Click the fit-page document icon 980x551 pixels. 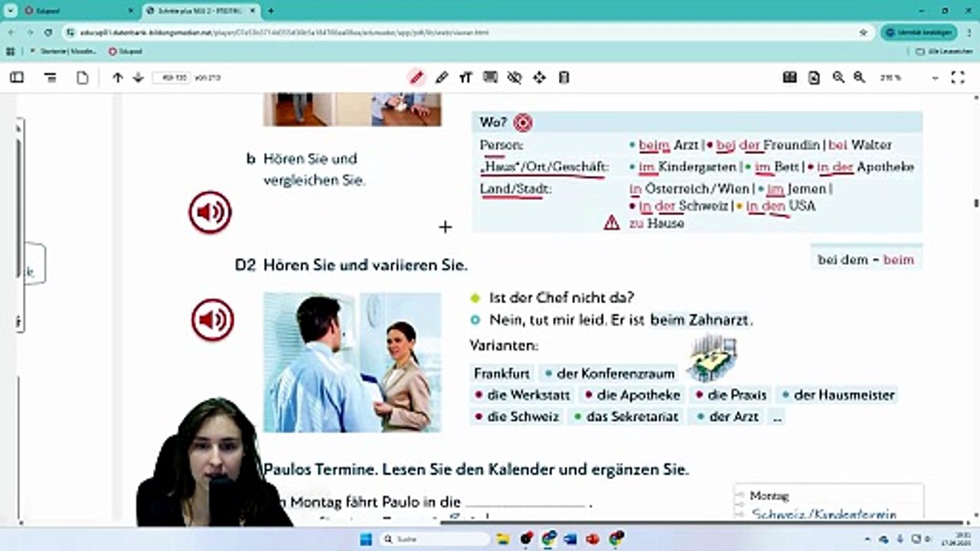pos(814,77)
